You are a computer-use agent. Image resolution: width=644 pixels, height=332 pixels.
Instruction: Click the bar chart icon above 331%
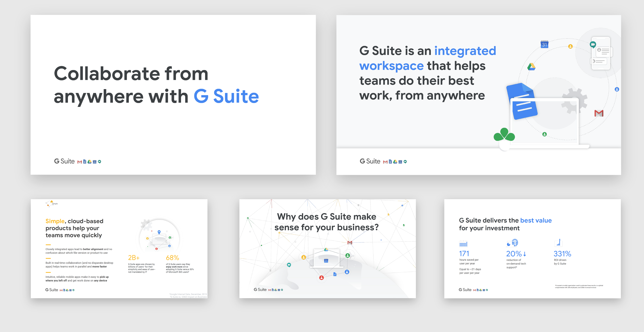(558, 243)
